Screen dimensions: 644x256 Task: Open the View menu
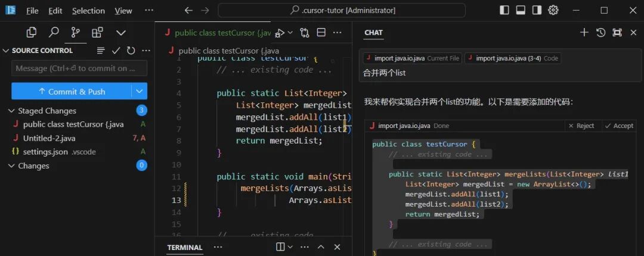pyautogui.click(x=123, y=11)
